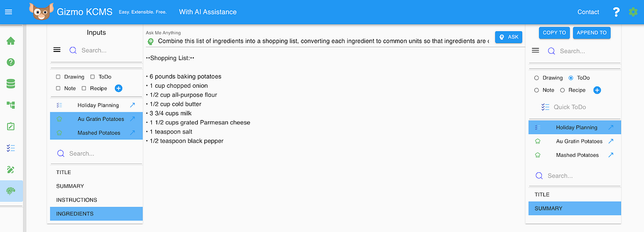This screenshot has height=232, width=644.
Task: Expand the Inputs panel hamburger menu
Action: [x=57, y=50]
